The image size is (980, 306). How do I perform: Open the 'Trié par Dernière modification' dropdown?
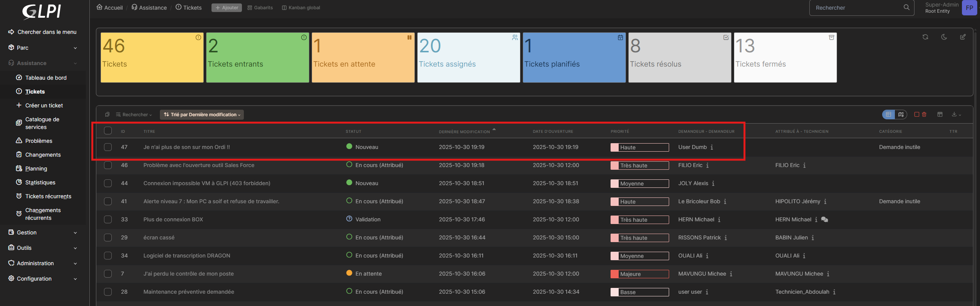point(202,115)
